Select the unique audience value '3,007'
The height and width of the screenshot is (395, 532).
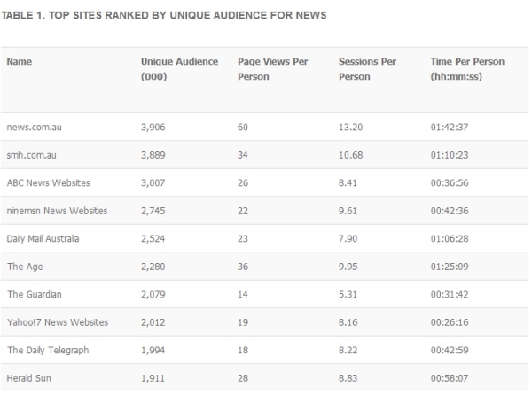(153, 183)
